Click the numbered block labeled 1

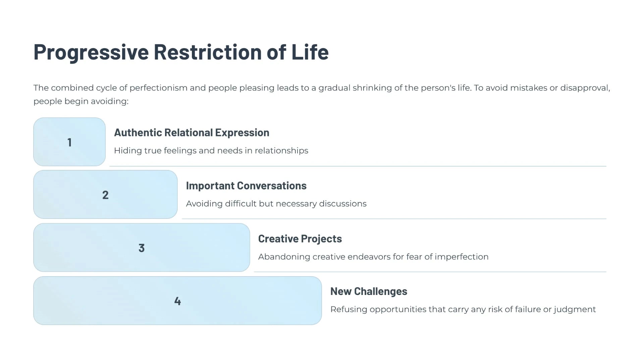coord(69,142)
